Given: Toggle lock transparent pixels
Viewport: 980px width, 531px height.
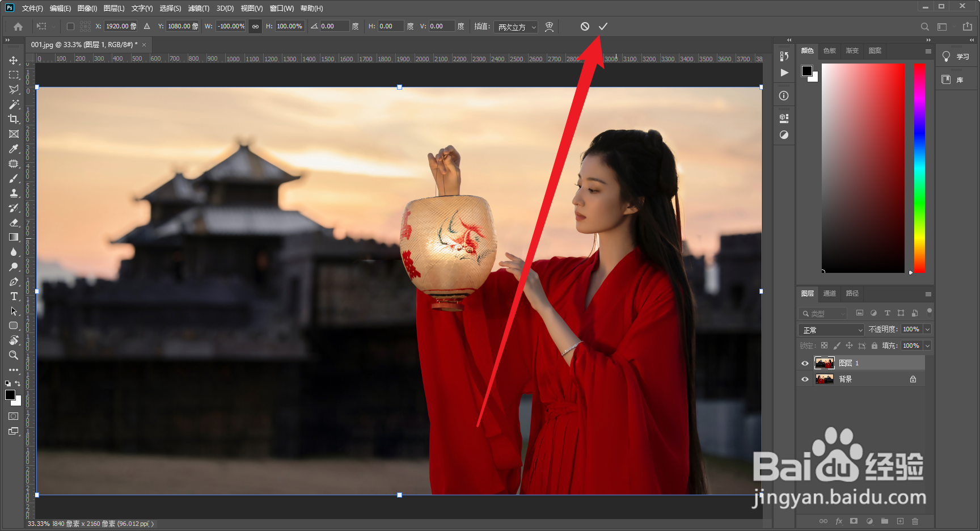Looking at the screenshot, I should (824, 345).
